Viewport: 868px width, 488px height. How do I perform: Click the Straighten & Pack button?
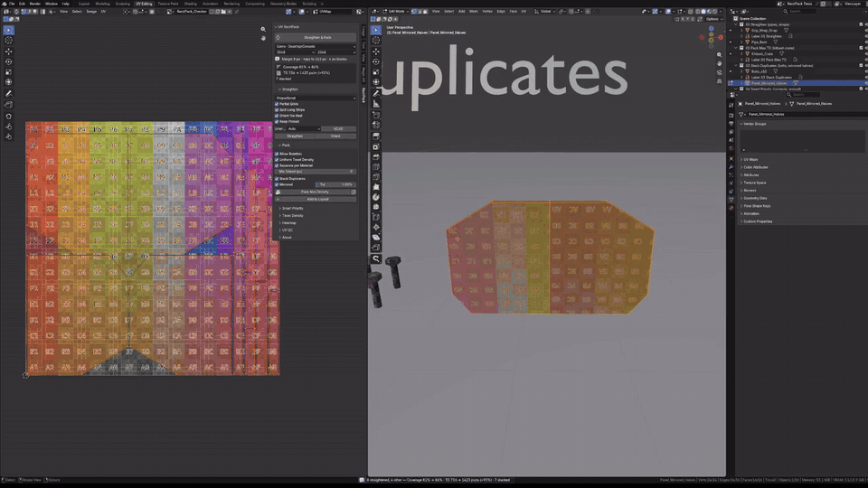click(x=316, y=37)
